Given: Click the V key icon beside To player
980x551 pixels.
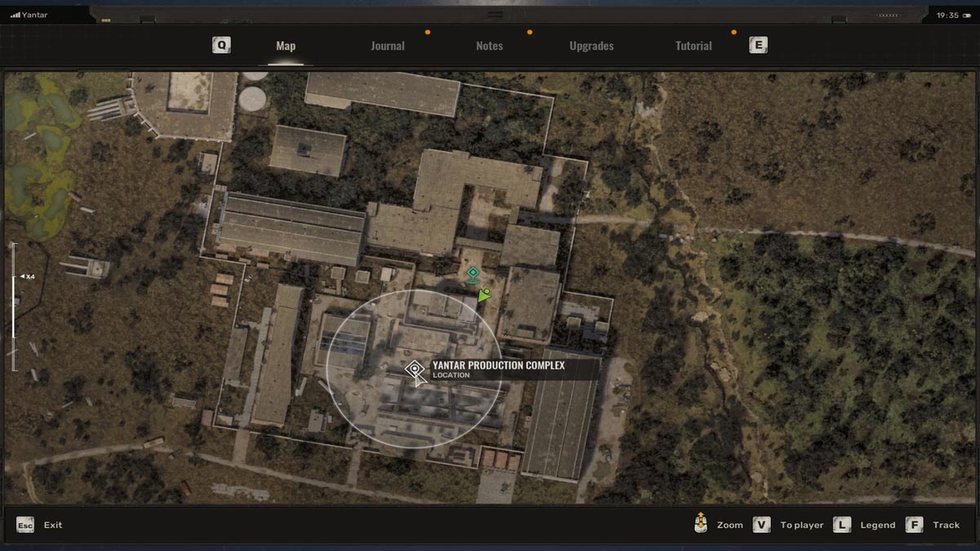Looking at the screenshot, I should (x=761, y=525).
